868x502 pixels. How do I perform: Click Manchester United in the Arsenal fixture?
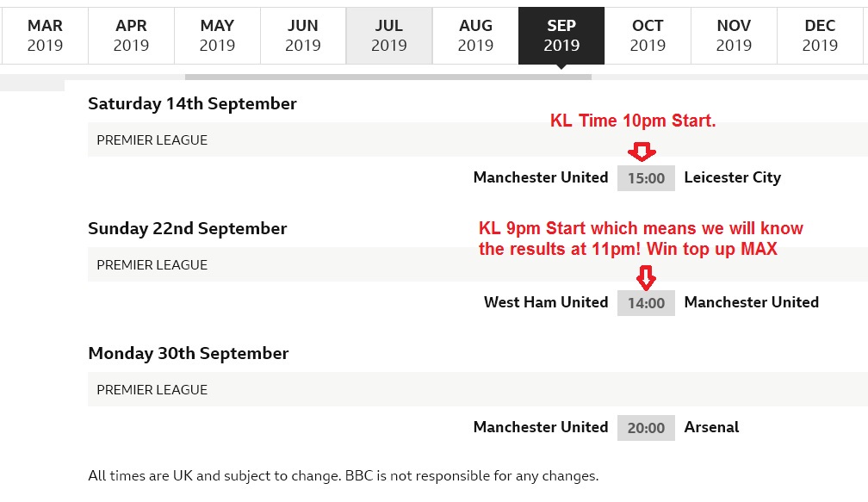(x=541, y=427)
